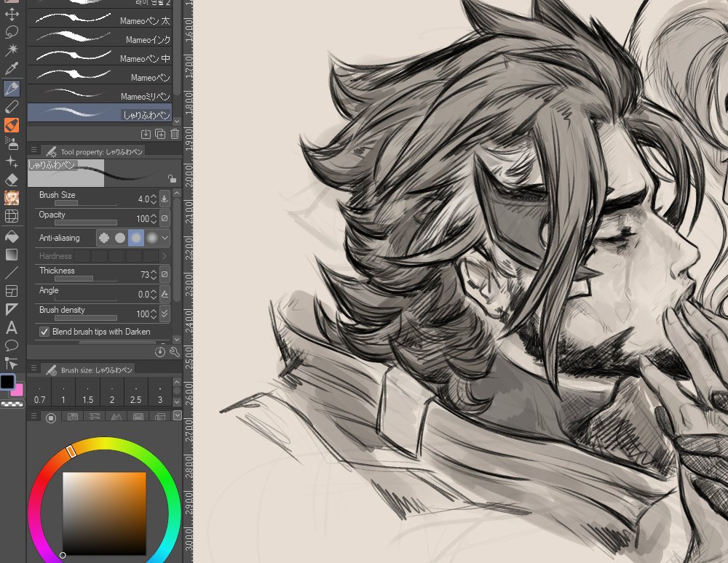Select the Pencil tool
The image size is (728, 563).
pos(12,107)
